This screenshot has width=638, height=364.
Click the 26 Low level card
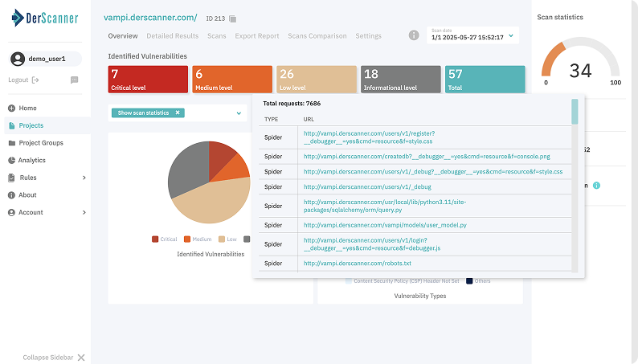pos(317,80)
